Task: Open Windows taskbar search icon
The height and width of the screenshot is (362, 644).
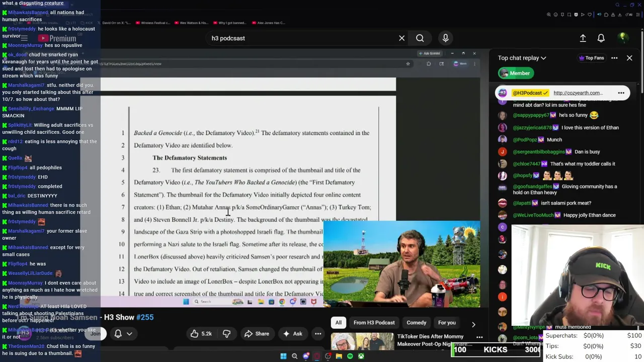Action: (x=294, y=356)
